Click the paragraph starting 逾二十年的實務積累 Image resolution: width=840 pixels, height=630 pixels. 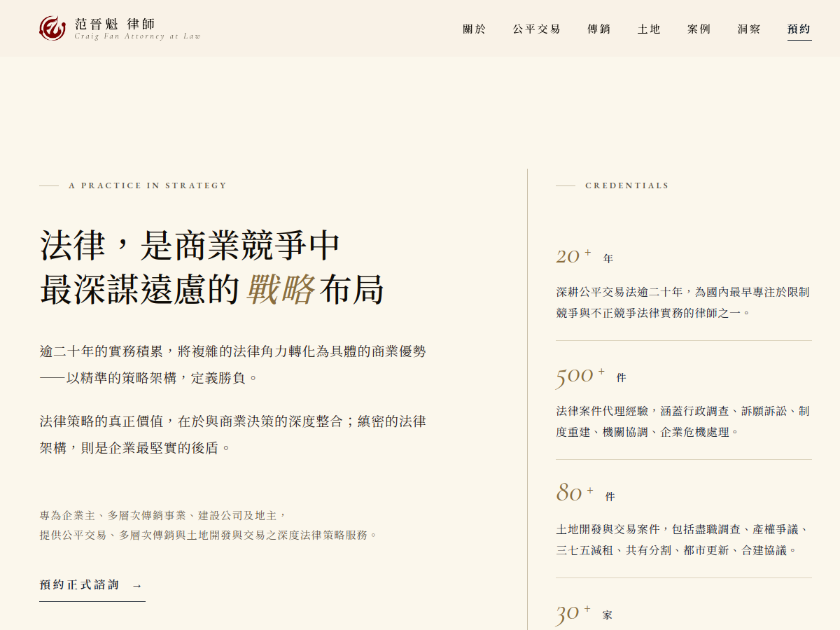tap(232, 365)
